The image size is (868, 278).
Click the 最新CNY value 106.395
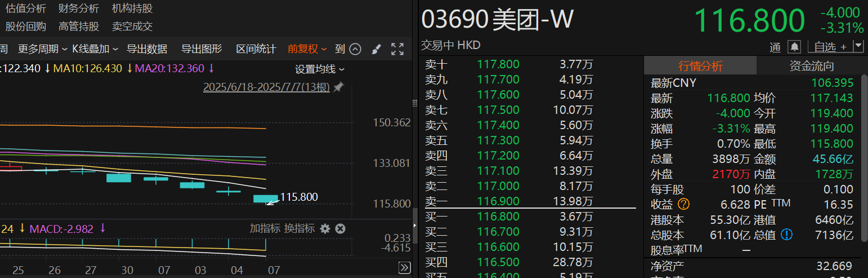832,83
